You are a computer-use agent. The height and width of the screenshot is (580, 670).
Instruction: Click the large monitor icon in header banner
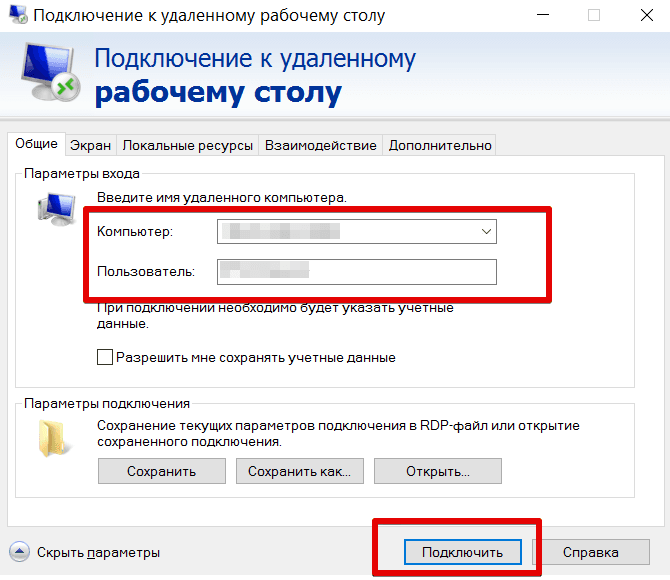[x=50, y=71]
